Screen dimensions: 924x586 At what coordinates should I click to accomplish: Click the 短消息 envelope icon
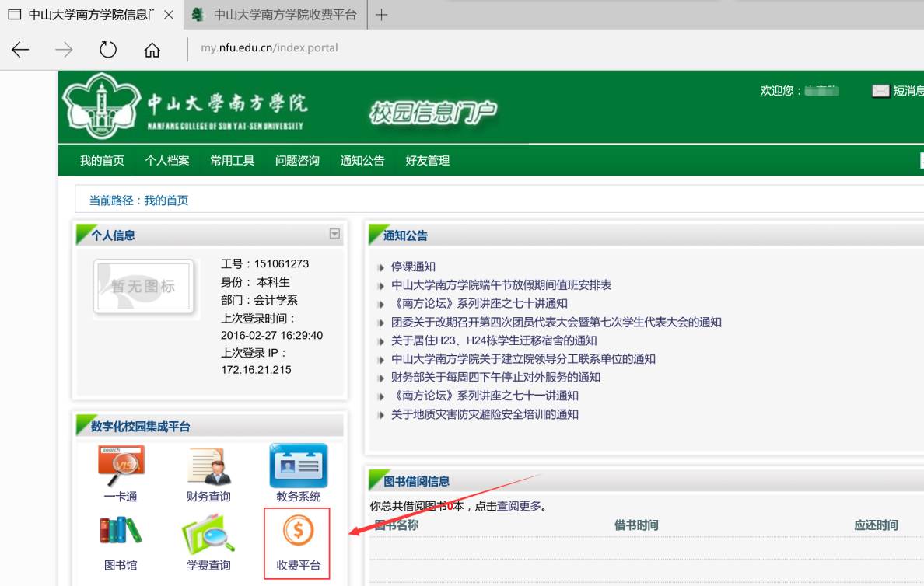click(880, 91)
